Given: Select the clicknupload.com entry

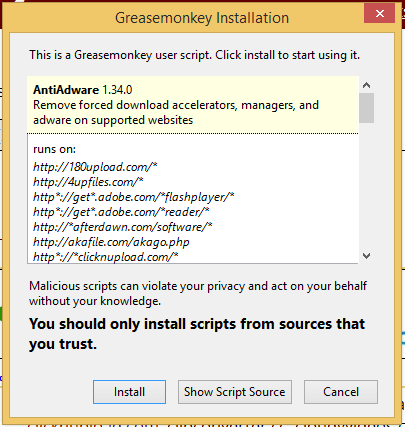Looking at the screenshot, I should coord(106,257).
